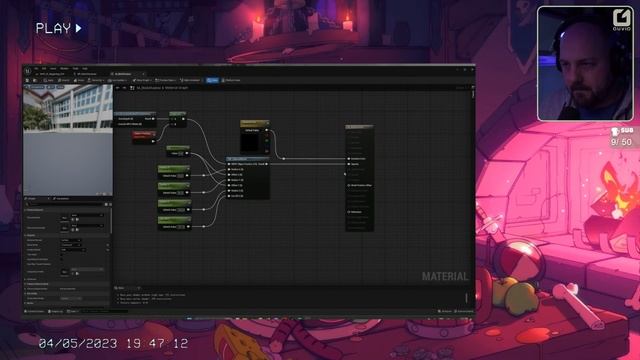Image resolution: width=640 pixels, height=360 pixels.
Task: Open the Blend Mode dropdown
Action: (x=71, y=245)
